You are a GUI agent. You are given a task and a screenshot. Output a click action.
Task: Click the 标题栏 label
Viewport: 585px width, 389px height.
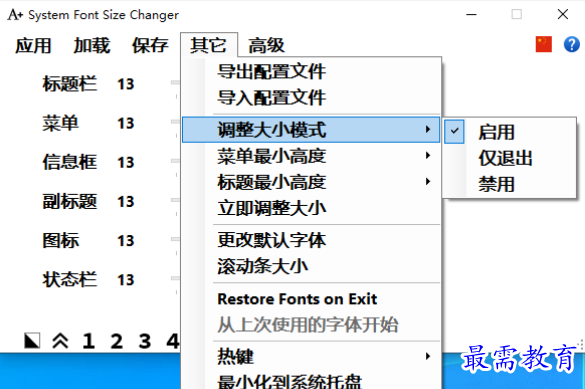pos(70,84)
